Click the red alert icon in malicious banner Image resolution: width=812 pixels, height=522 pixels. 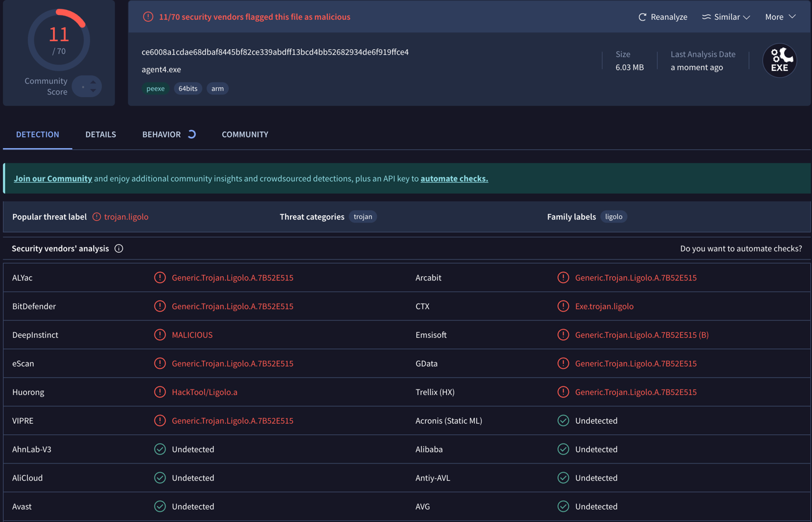[148, 17]
